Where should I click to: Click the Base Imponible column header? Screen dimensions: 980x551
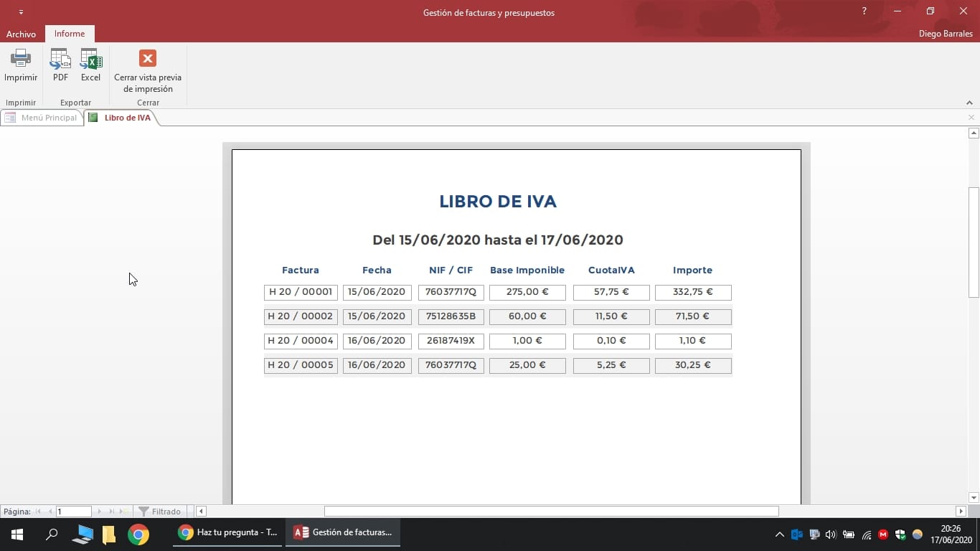pyautogui.click(x=527, y=270)
